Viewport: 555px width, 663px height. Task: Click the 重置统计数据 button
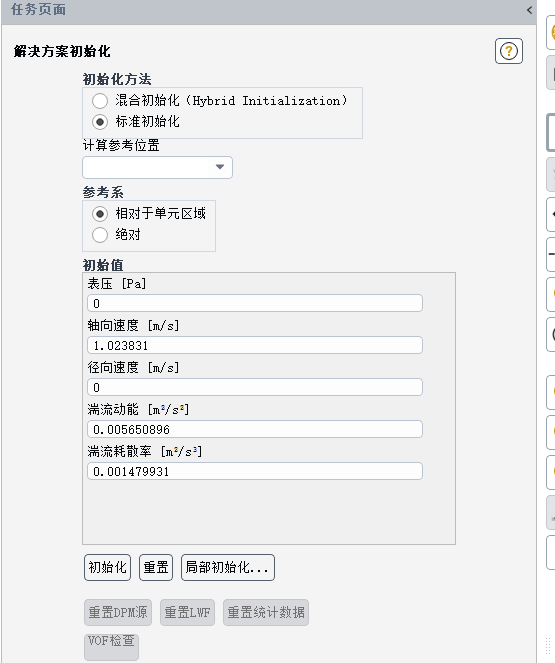(x=266, y=612)
